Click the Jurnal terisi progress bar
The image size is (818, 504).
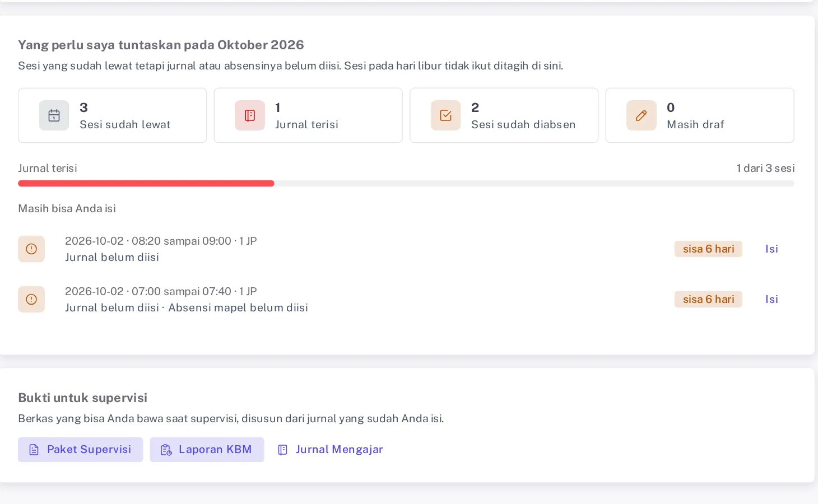pyautogui.click(x=406, y=184)
